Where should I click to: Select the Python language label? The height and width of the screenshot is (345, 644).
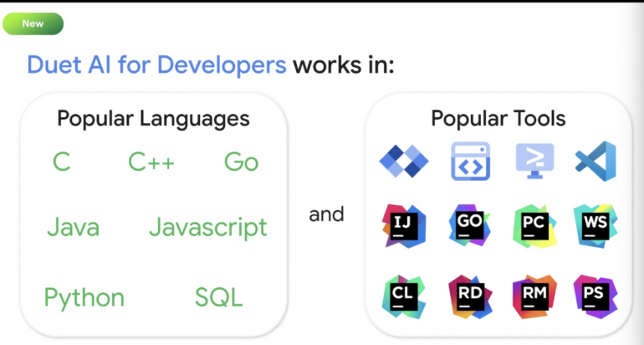[84, 297]
